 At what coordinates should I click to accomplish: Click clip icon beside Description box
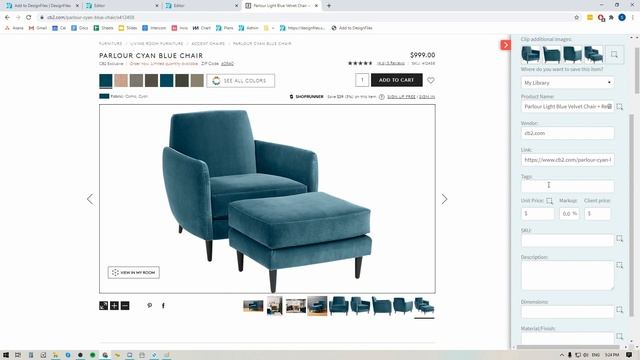[620, 265]
